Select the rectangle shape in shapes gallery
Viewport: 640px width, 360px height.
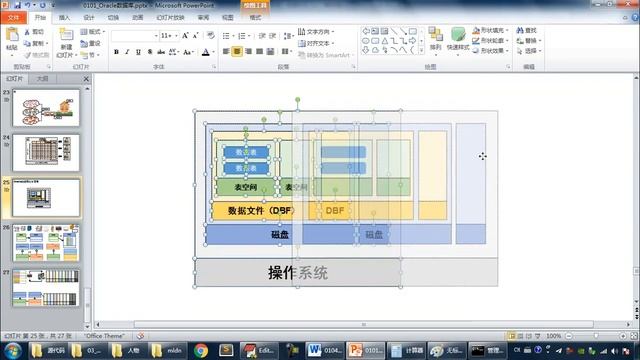413,31
